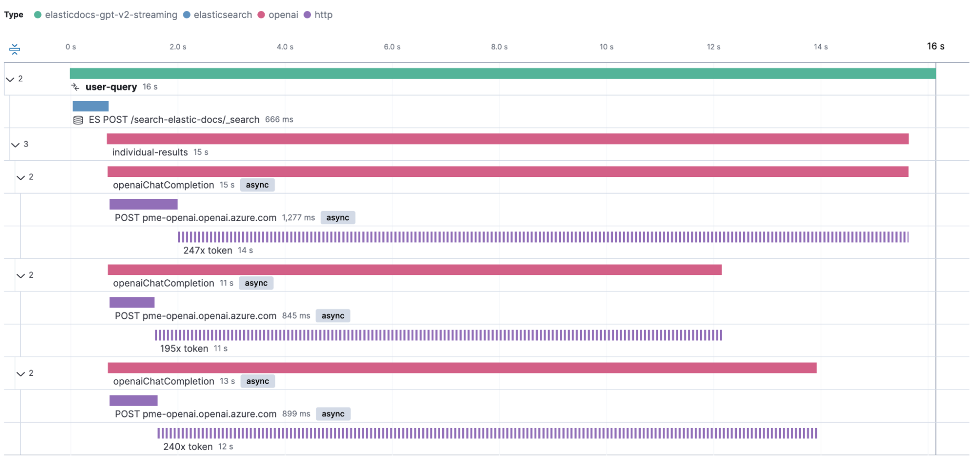Screen dimensions: 980x462
Task: Click the async badge on the 15 s openaiChatCompletion
Action: point(257,185)
